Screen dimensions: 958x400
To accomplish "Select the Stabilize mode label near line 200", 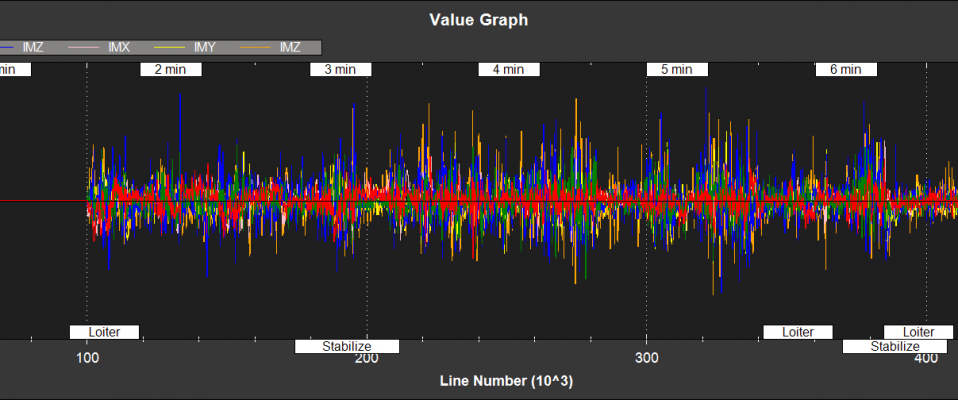I will 347,347.
